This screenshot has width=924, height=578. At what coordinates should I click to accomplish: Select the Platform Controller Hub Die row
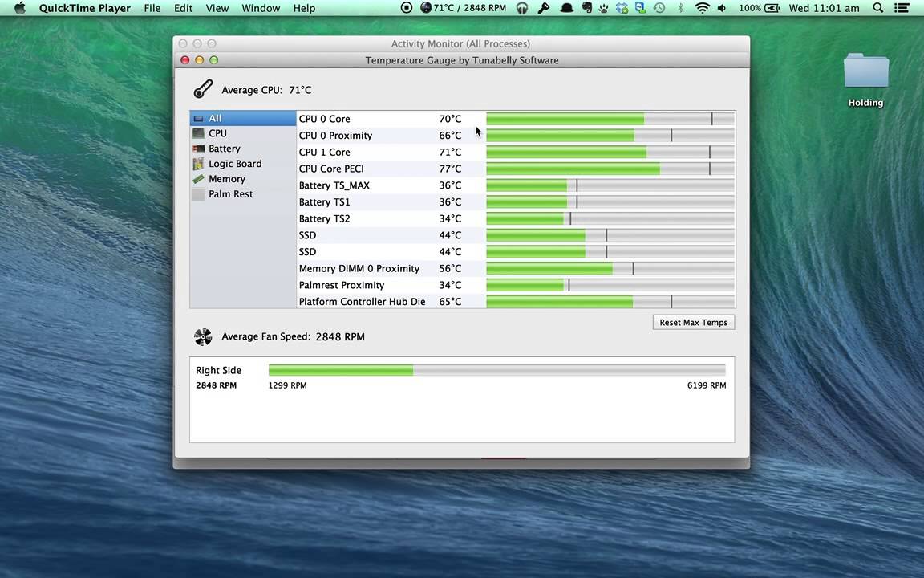pos(516,301)
